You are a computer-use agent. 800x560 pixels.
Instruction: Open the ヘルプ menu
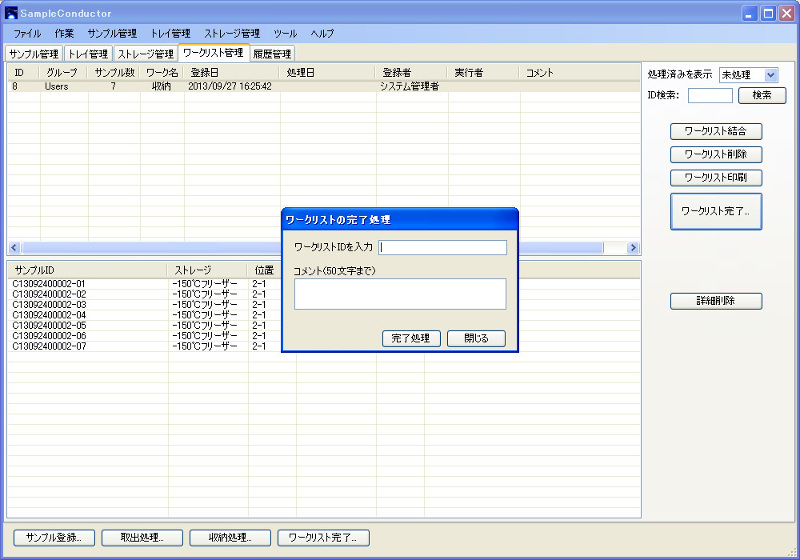(x=322, y=34)
